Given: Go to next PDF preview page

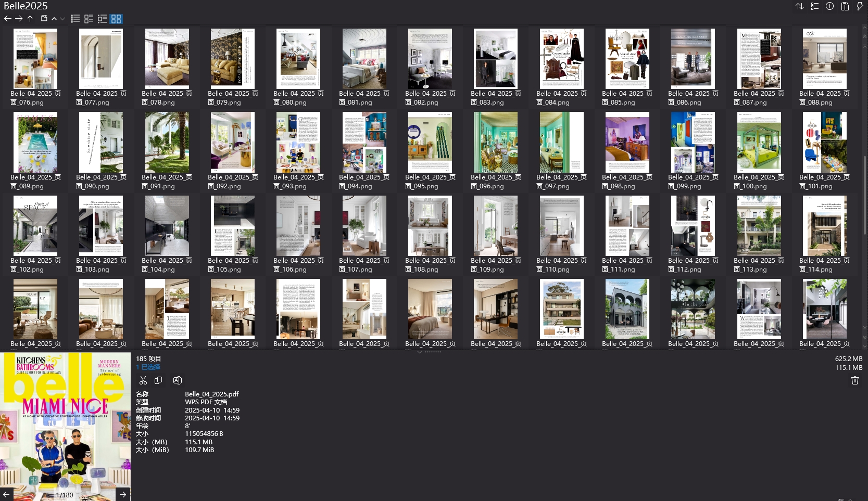Looking at the screenshot, I should point(123,494).
